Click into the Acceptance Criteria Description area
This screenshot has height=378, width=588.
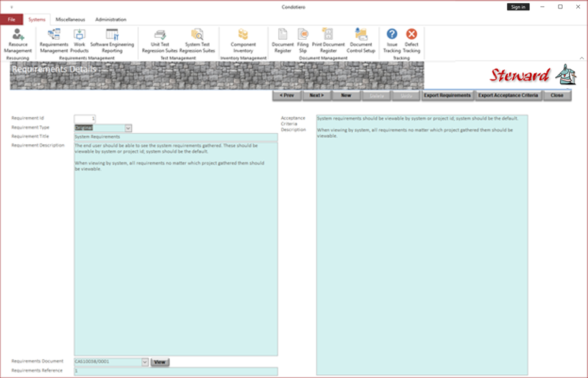pos(422,245)
